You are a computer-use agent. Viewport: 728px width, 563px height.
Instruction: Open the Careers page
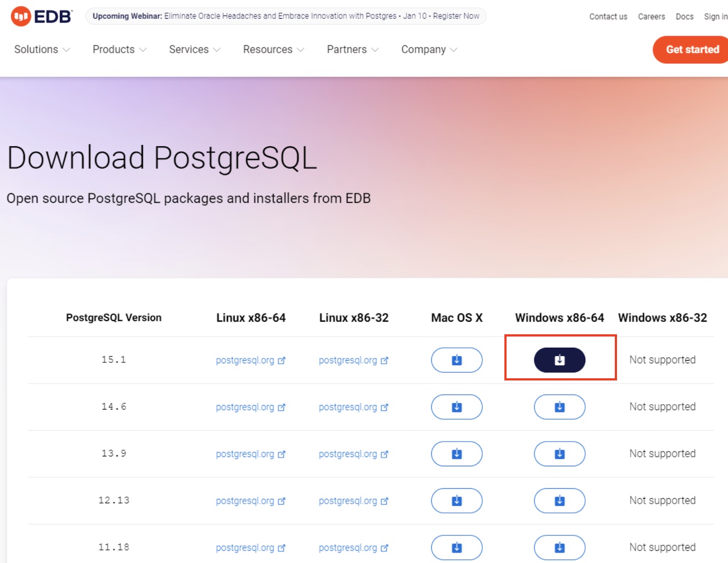pos(651,16)
